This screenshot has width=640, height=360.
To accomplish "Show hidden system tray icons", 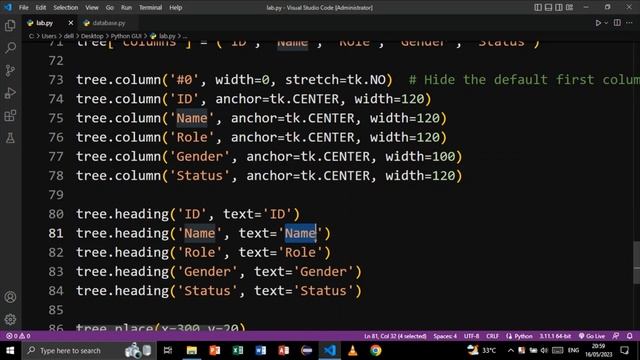I will 511,350.
